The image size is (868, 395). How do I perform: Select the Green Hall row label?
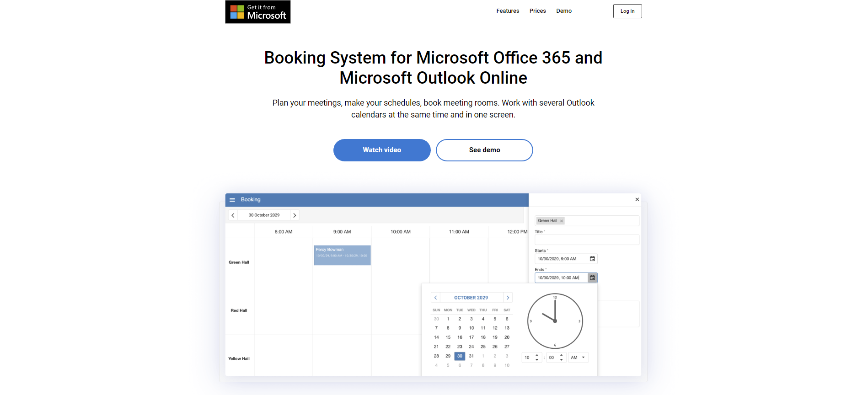pos(239,262)
